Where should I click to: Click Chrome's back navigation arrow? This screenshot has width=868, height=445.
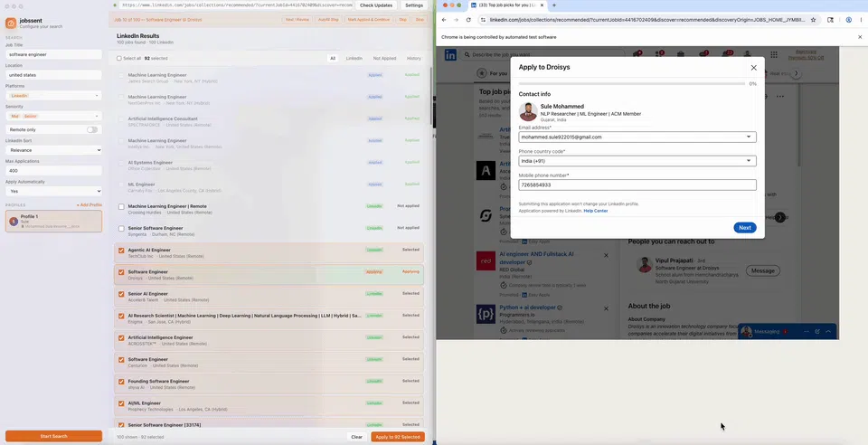(x=443, y=20)
